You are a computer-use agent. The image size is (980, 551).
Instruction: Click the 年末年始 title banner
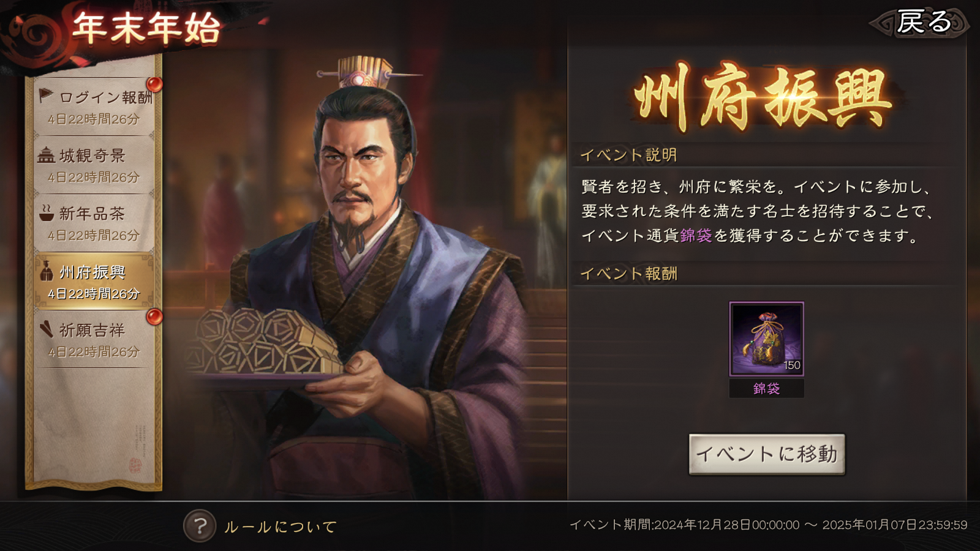click(x=146, y=29)
